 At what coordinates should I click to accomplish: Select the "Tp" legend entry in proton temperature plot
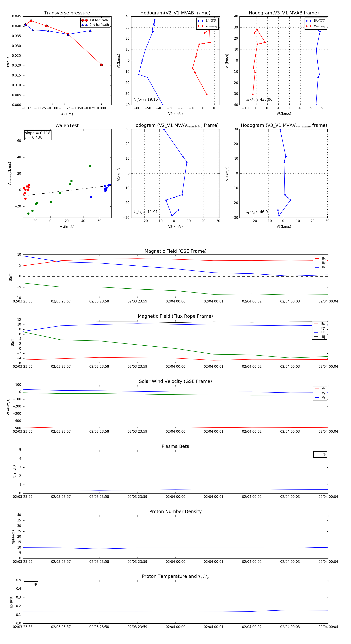point(31,584)
